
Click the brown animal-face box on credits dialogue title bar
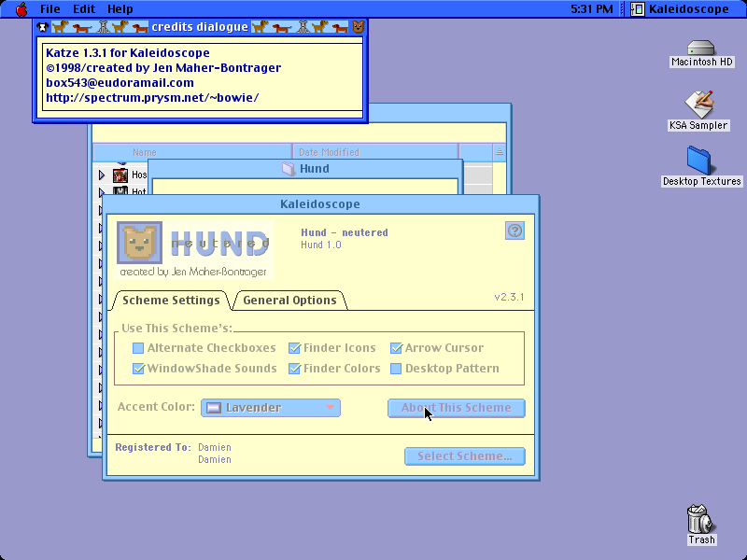pos(358,27)
